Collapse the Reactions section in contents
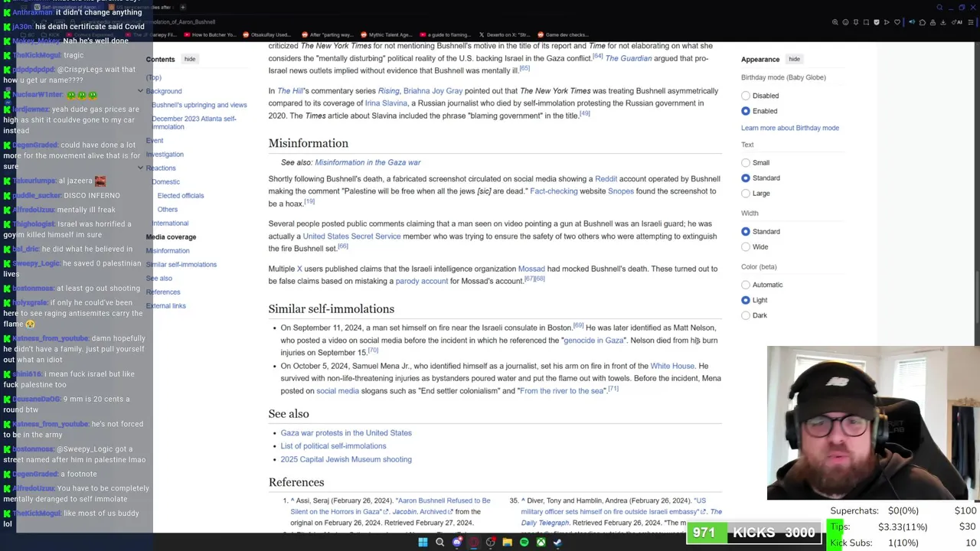 click(140, 168)
